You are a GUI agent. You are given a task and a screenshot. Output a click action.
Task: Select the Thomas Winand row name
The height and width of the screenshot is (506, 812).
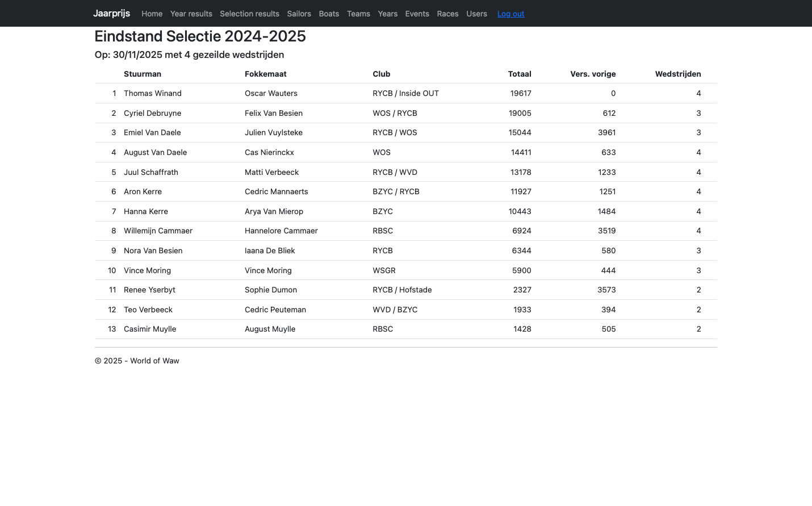coord(153,93)
